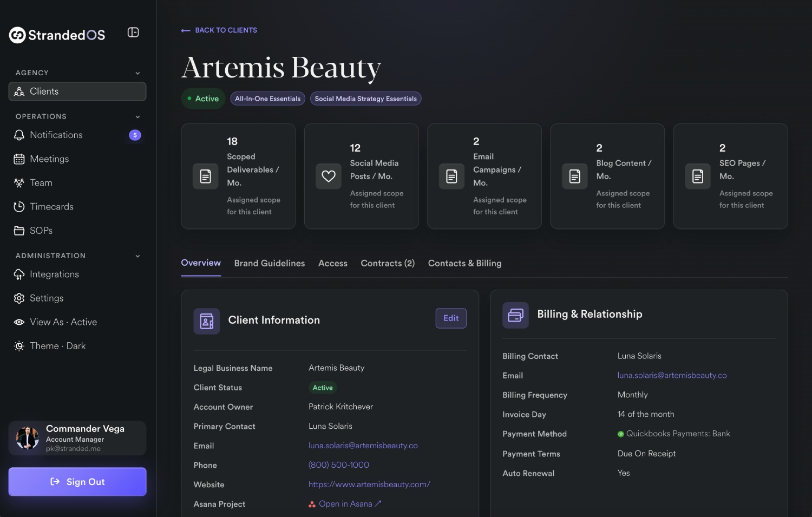
Task: Collapse the Operations section chevron
Action: click(x=137, y=117)
